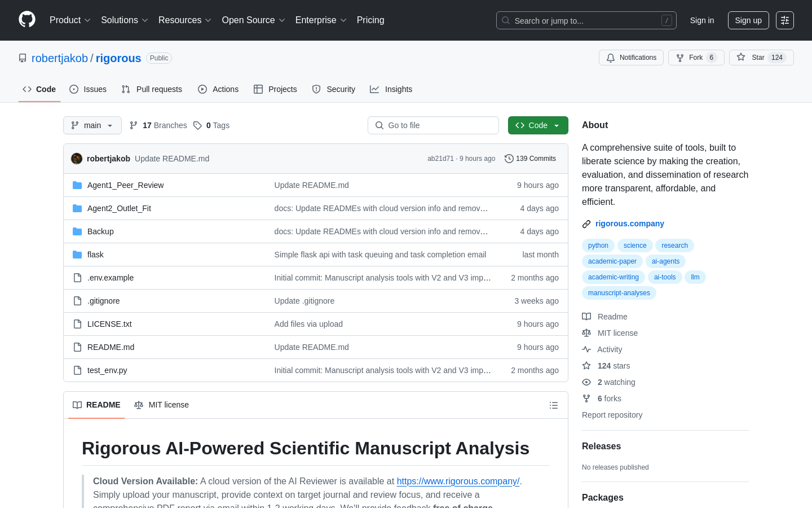The height and width of the screenshot is (508, 812).
Task: Expand the Resources menu
Action: [x=185, y=20]
